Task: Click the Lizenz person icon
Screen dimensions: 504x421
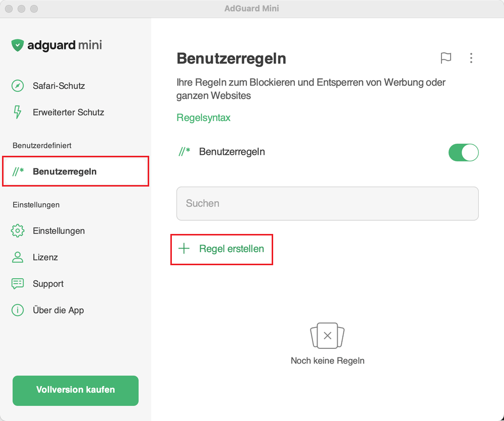Action: [18, 257]
